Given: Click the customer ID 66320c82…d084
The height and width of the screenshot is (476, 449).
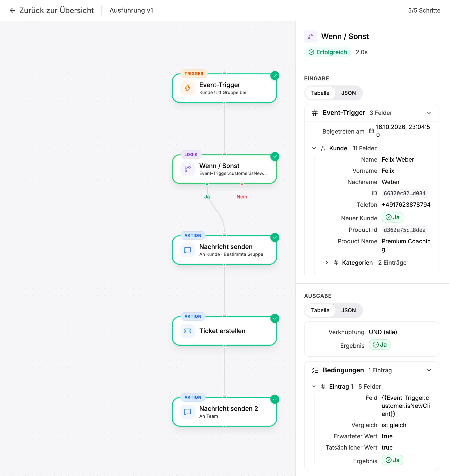Looking at the screenshot, I should [x=404, y=193].
